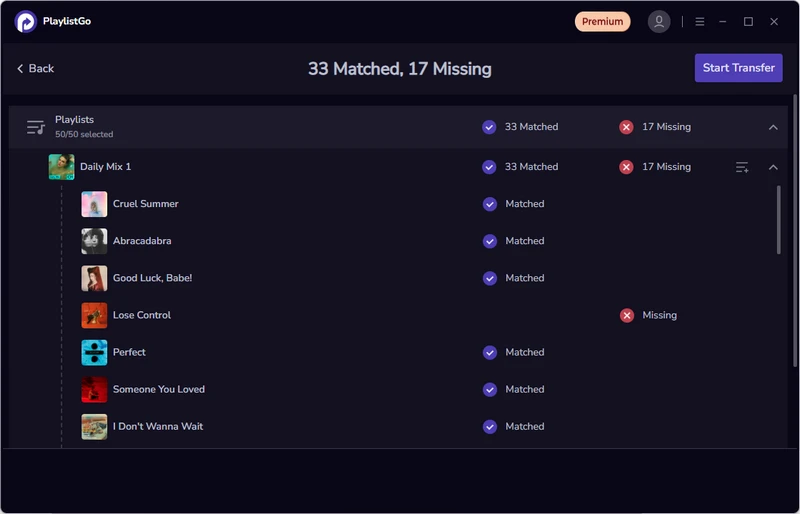The height and width of the screenshot is (514, 800).
Task: Click the matched checkmark for Cruel Summer
Action: click(x=490, y=204)
